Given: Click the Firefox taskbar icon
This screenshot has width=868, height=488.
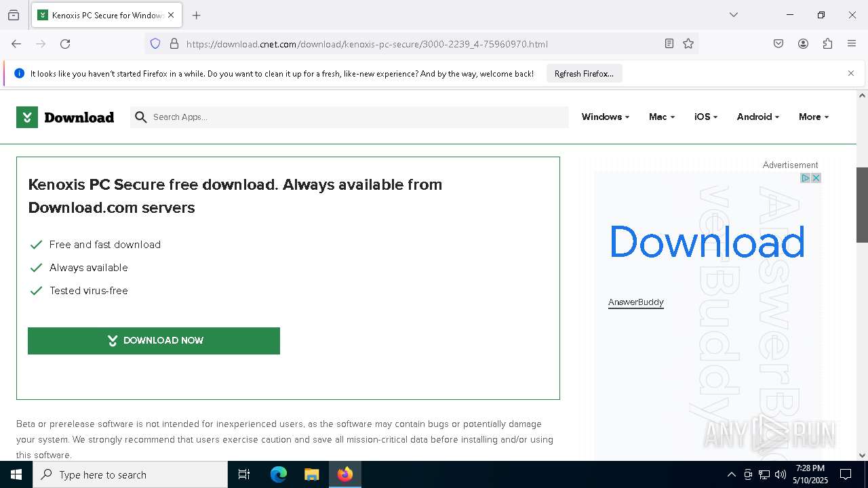Looking at the screenshot, I should tap(345, 474).
